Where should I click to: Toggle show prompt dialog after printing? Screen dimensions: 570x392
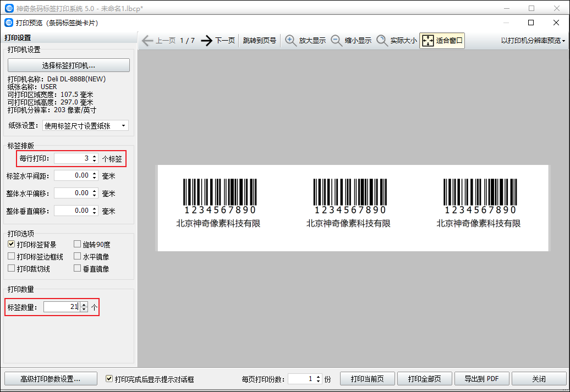point(109,379)
